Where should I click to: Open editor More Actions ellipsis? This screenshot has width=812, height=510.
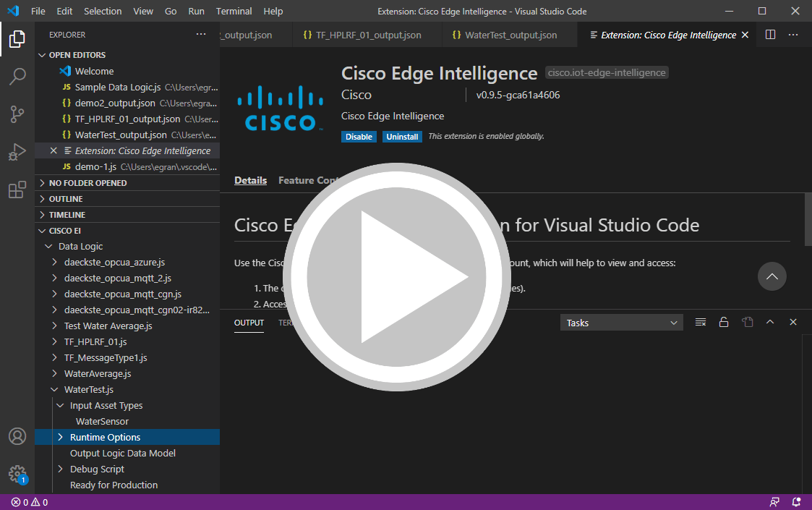(793, 35)
